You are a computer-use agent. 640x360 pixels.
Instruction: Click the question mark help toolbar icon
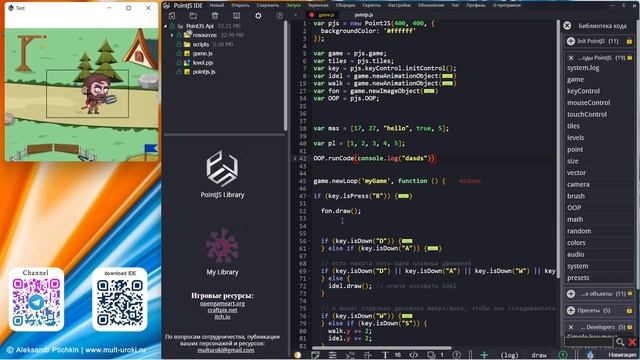tap(280, 16)
